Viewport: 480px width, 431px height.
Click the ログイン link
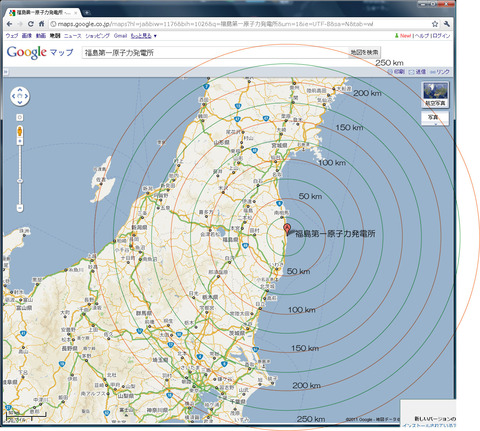(x=441, y=36)
